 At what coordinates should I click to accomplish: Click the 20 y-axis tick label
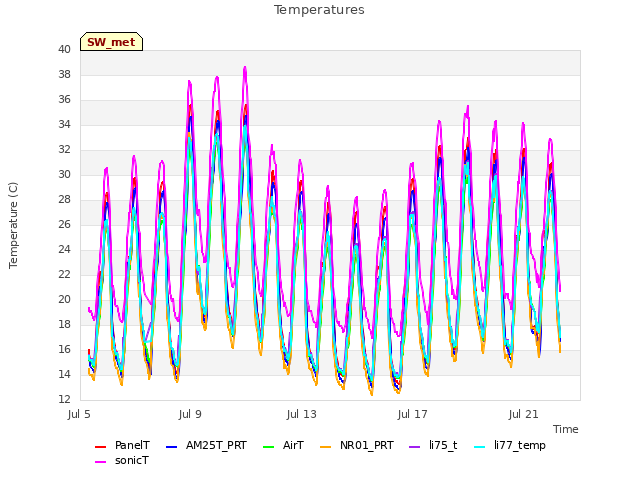64,299
